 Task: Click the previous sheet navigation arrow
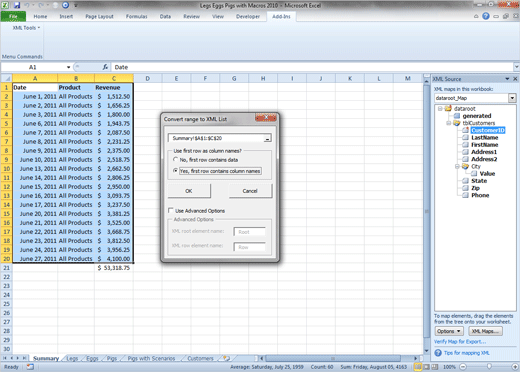pos(11,358)
